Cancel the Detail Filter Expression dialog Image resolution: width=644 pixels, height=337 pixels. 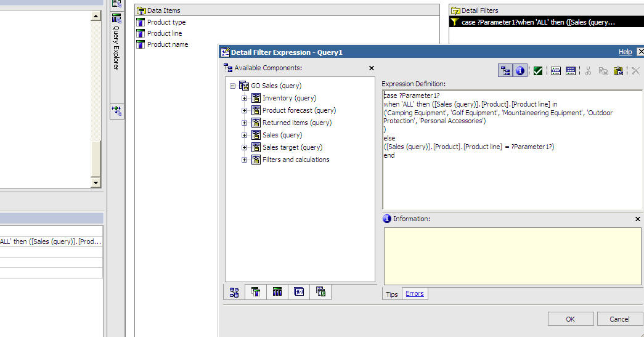[619, 319]
